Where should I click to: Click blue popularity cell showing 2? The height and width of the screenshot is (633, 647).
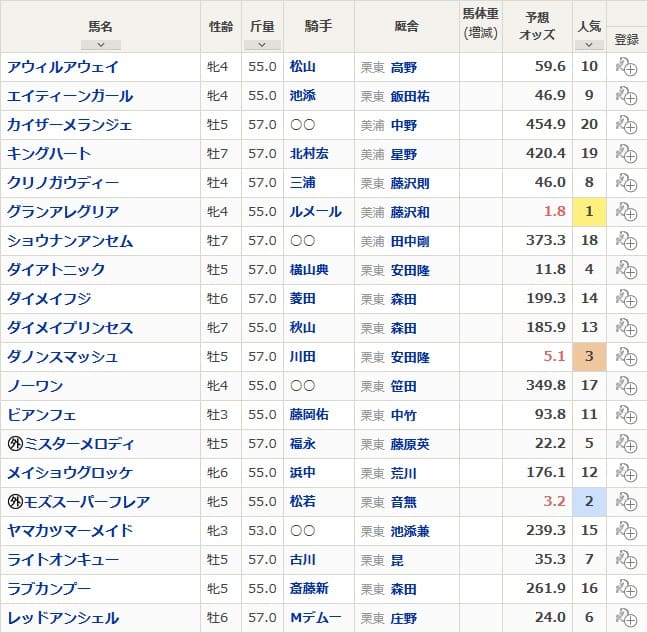click(x=589, y=502)
